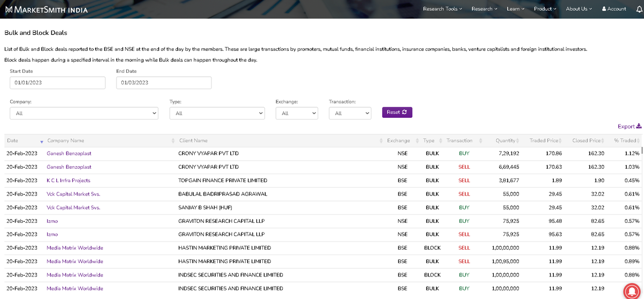The image size is (644, 299).
Task: Open the Account menu
Action: 614,9
